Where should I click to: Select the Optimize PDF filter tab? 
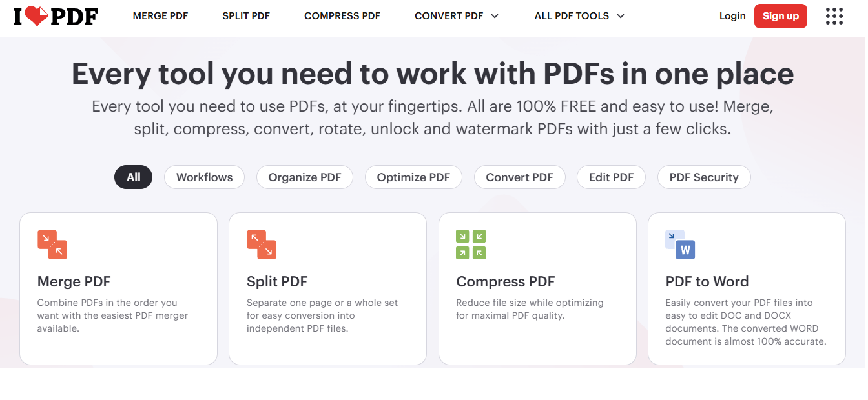tap(413, 177)
